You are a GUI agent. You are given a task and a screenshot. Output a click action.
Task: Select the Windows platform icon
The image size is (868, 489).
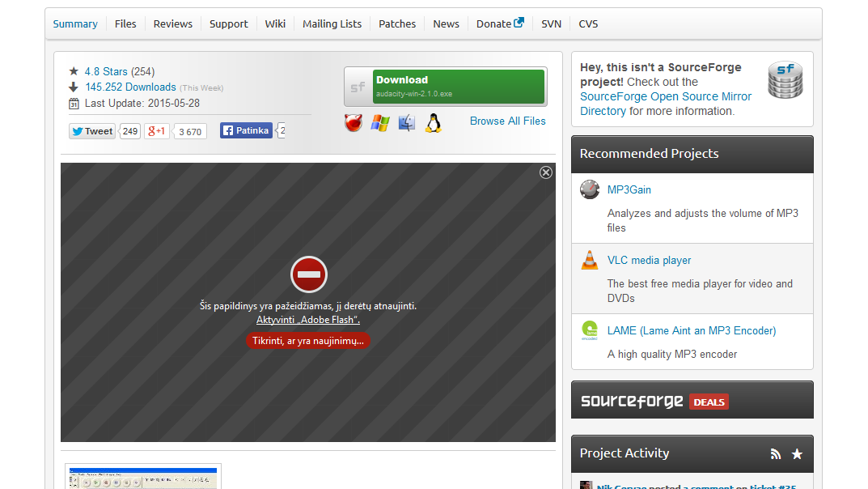[380, 123]
